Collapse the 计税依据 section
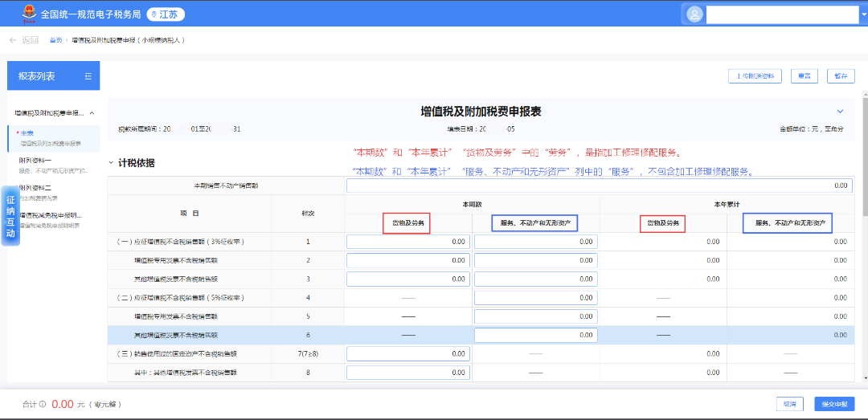This screenshot has width=868, height=420. (x=112, y=163)
